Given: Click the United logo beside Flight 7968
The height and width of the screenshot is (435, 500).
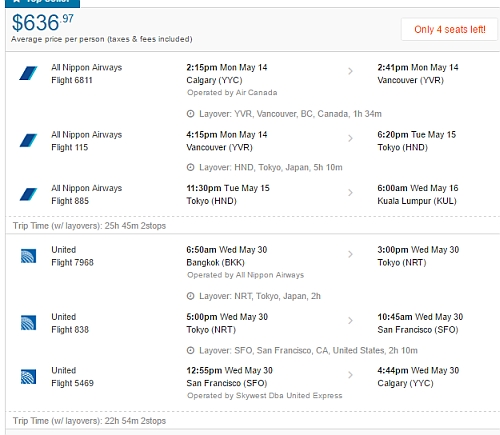Looking at the screenshot, I should point(28,256).
